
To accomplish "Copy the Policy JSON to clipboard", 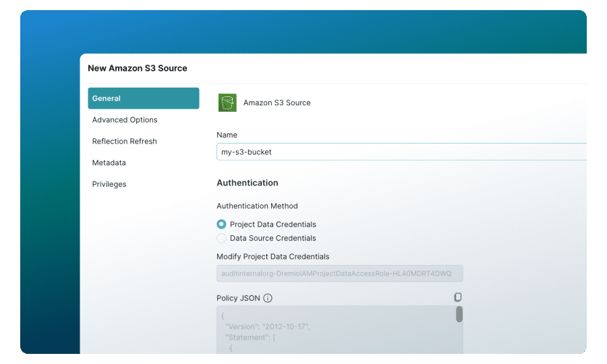I will pyautogui.click(x=457, y=297).
